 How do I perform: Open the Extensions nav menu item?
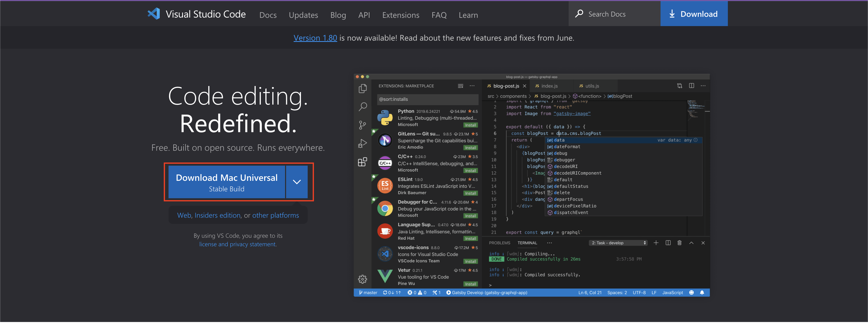[x=400, y=15]
